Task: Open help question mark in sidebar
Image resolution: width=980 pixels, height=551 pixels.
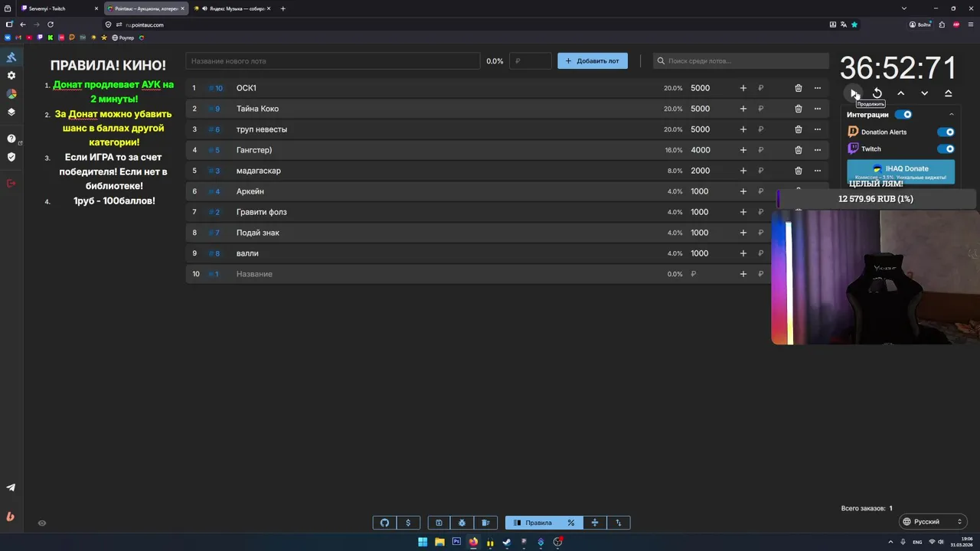Action: coord(11,139)
